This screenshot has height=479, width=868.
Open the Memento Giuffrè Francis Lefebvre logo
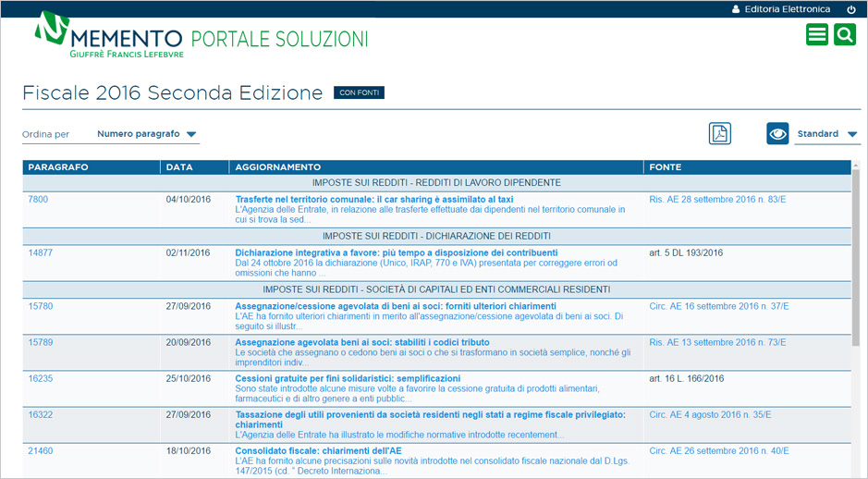pos(109,34)
